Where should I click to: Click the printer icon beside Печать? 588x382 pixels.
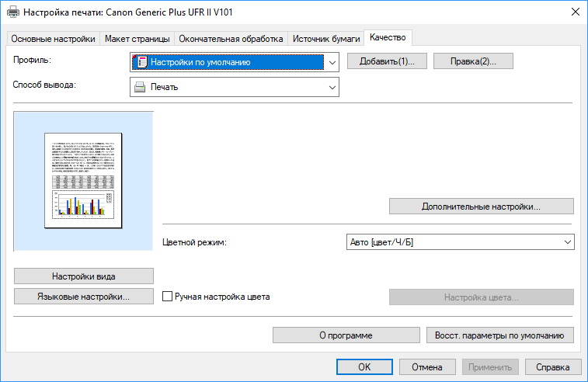click(x=140, y=87)
